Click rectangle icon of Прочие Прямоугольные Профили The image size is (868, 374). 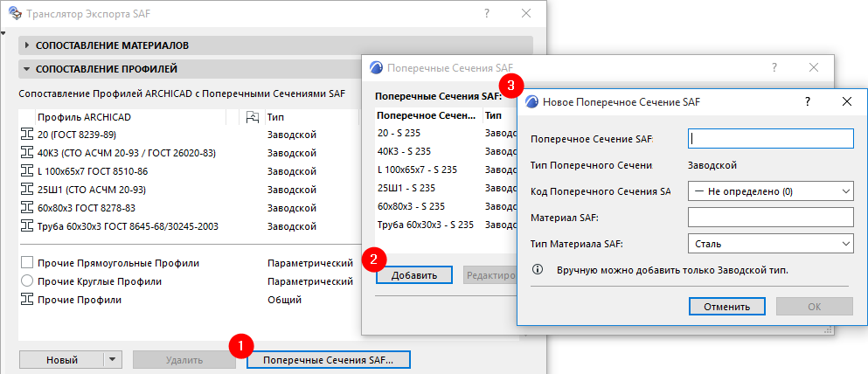(26, 263)
